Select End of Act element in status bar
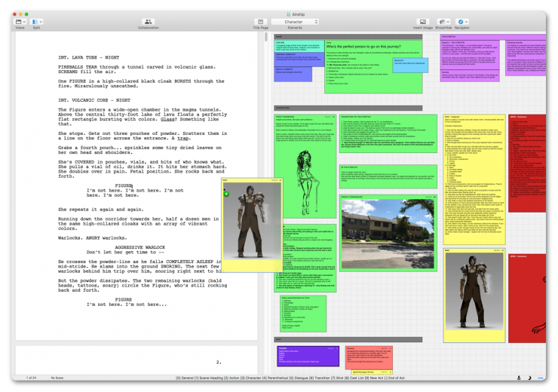This screenshot has height=392, width=558. point(394,378)
